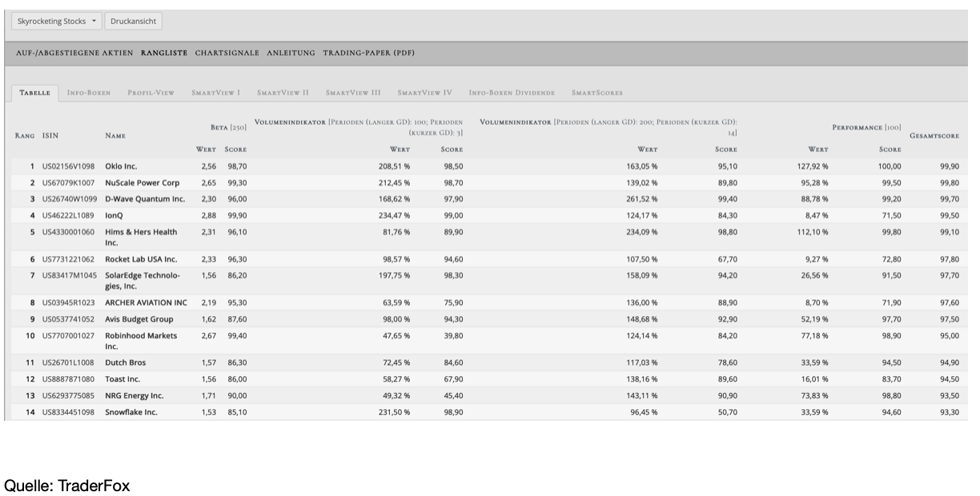Open the SmartView IV tab
Image resolution: width=980 pixels, height=496 pixels.
click(x=425, y=93)
